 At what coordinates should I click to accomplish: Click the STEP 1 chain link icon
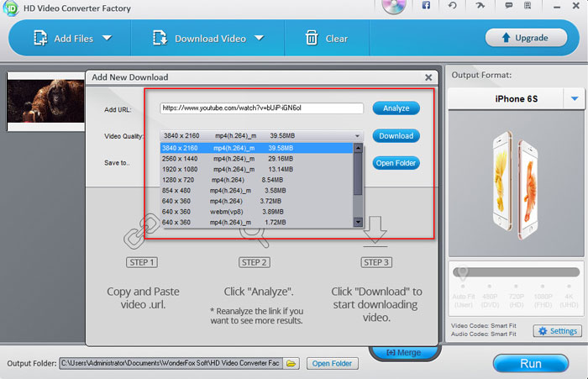click(x=142, y=231)
